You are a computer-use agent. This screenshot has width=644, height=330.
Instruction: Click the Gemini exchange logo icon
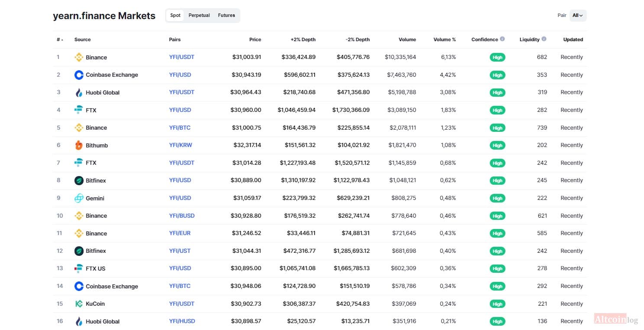pos(79,198)
